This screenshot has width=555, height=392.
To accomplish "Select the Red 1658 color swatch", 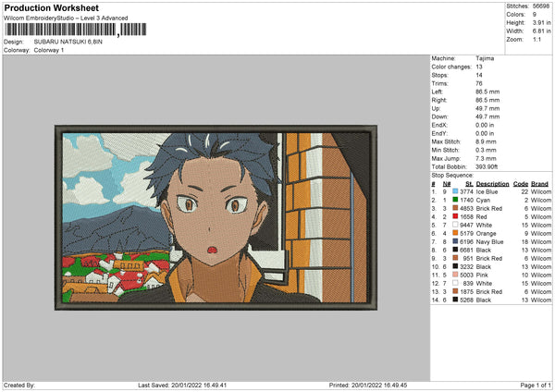I will pyautogui.click(x=455, y=216).
